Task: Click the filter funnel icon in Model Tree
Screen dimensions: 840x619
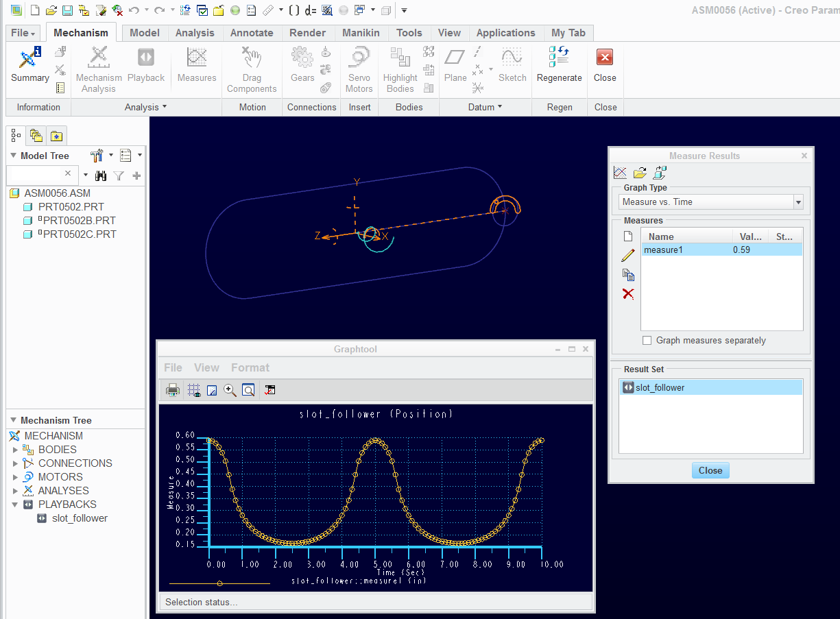Action: click(119, 176)
